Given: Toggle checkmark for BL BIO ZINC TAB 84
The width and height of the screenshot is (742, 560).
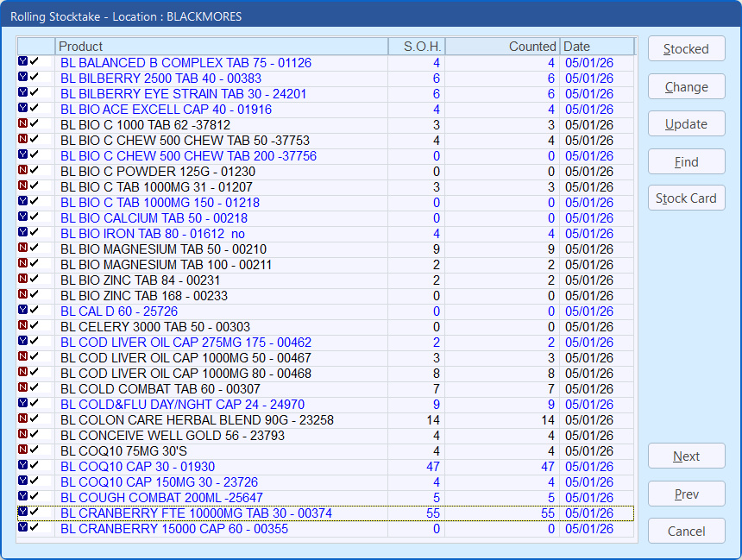Looking at the screenshot, I should pyautogui.click(x=35, y=280).
